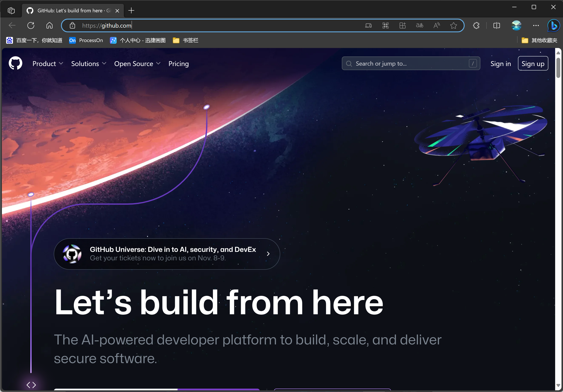Open read aloud icon in address bar
Image resolution: width=563 pixels, height=392 pixels.
pyautogui.click(x=437, y=25)
